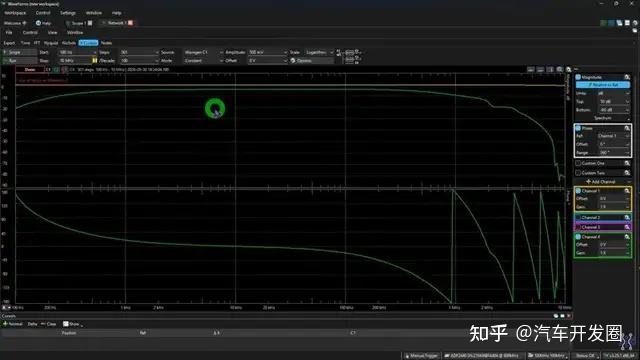This screenshot has width=640, height=360.
Task: Toggle the Channel 2 checkbox
Action: click(578, 218)
